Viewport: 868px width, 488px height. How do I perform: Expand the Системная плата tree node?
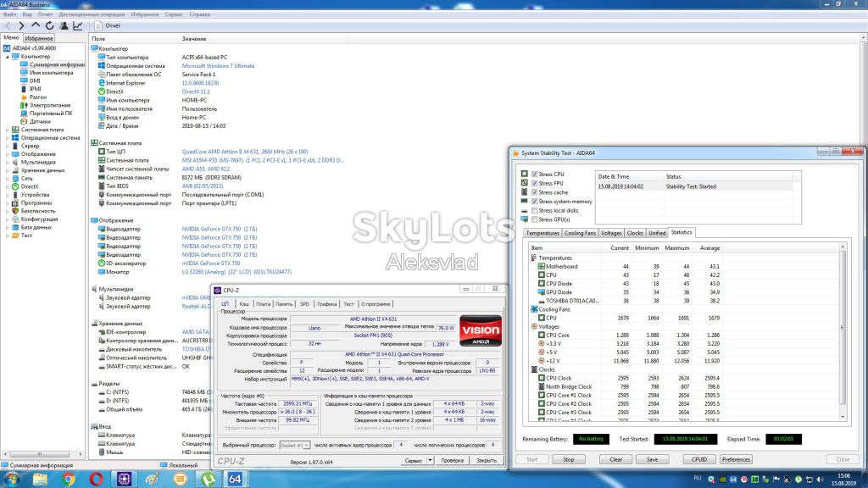(7, 130)
